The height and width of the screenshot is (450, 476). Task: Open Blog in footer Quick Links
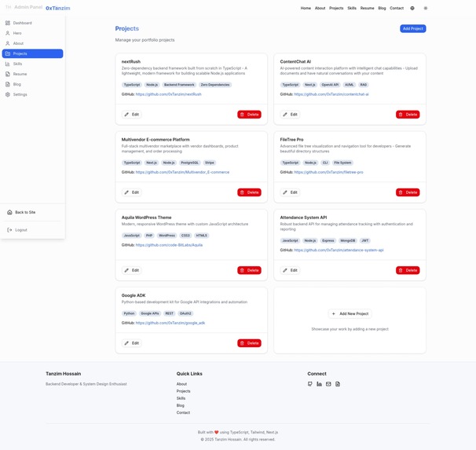[x=181, y=406]
